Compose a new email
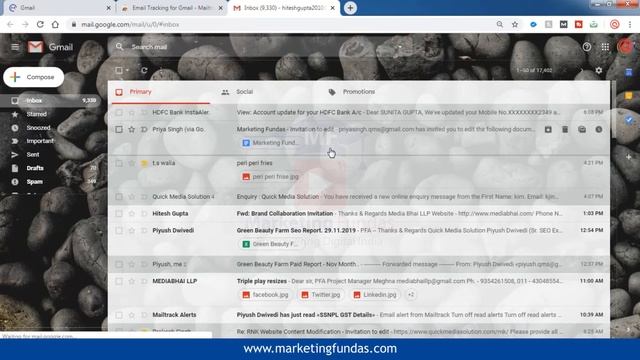 point(33,77)
